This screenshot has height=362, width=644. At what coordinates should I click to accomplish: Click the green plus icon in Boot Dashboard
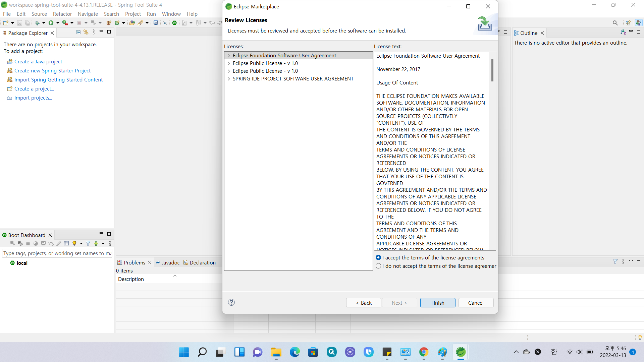[x=96, y=243]
